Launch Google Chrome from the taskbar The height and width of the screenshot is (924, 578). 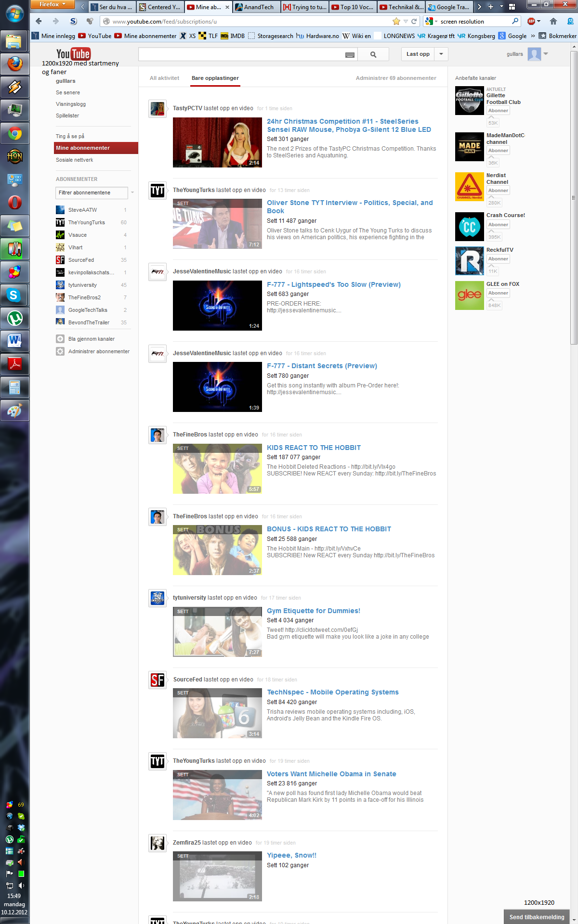[x=14, y=133]
